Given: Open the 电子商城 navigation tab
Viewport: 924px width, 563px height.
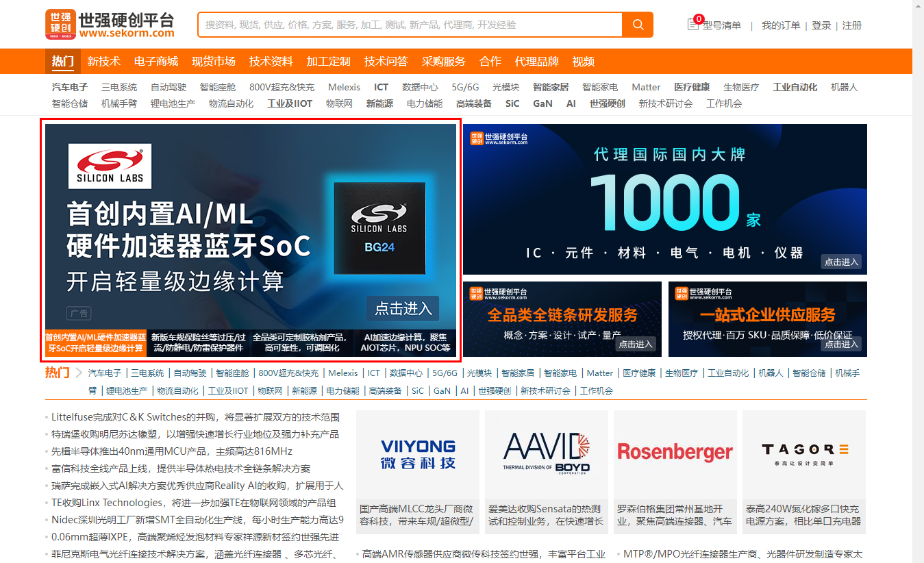Looking at the screenshot, I should (156, 61).
